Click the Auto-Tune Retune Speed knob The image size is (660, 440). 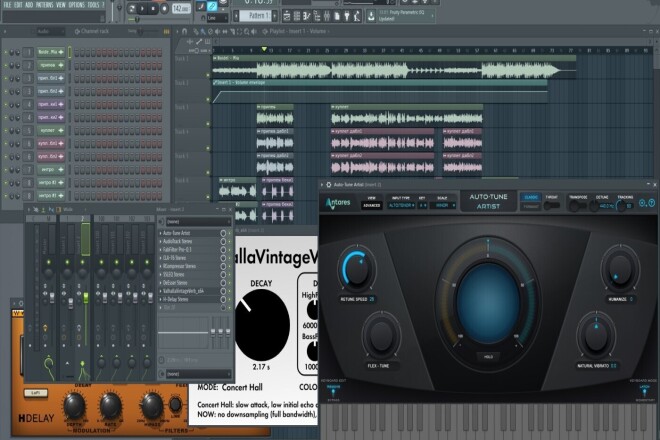357,269
